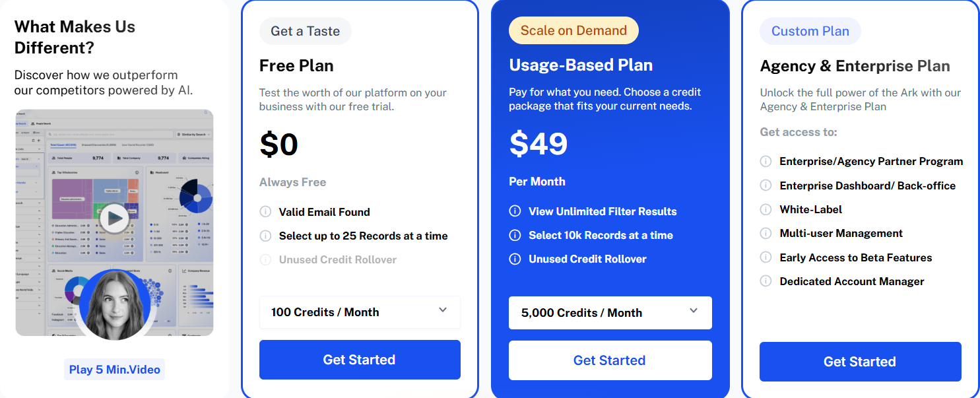
Task: Click Get Started on the Usage-Based Plan
Action: [610, 360]
